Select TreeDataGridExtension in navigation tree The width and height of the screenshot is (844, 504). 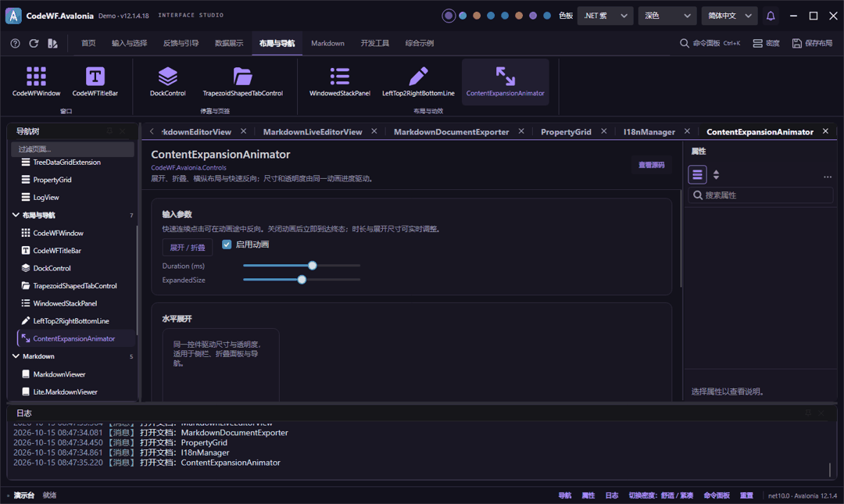click(x=66, y=162)
